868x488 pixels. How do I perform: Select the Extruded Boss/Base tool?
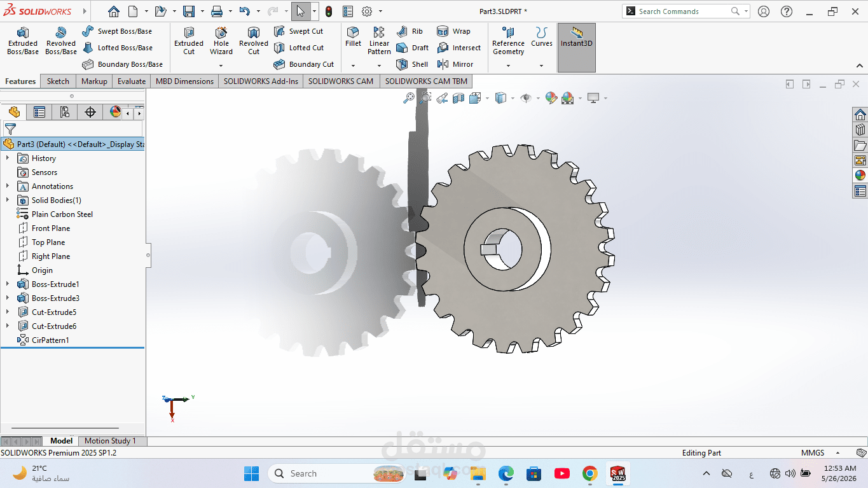pos(23,41)
